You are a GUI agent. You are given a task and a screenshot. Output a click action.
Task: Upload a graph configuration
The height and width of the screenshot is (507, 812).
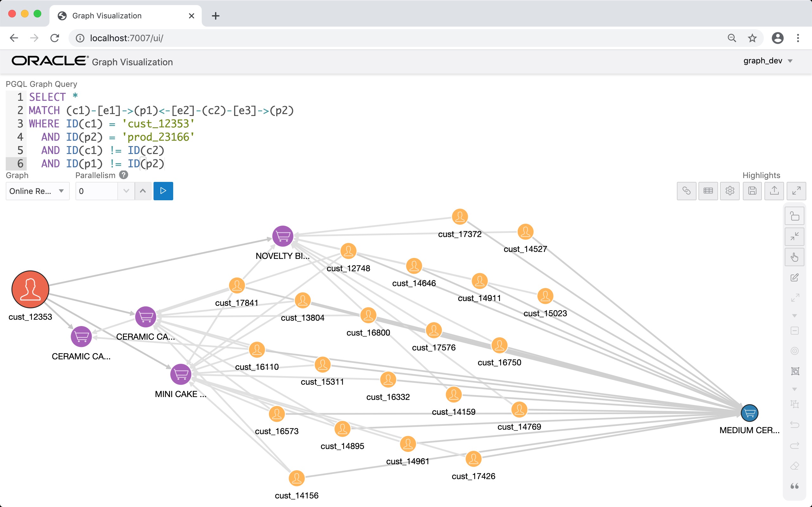(x=774, y=191)
